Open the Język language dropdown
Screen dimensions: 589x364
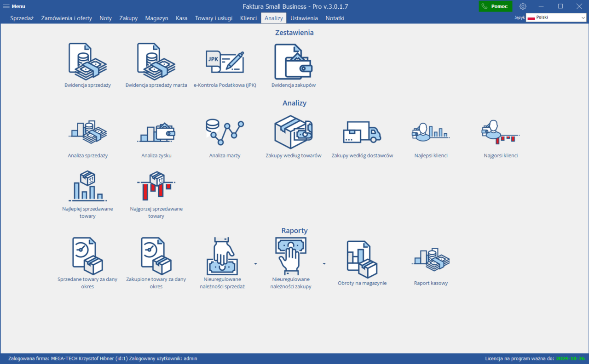click(x=556, y=18)
